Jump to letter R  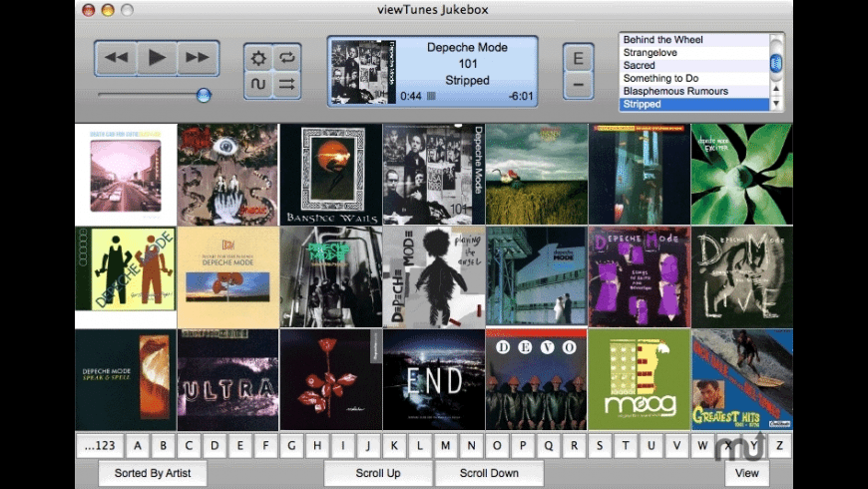click(574, 446)
